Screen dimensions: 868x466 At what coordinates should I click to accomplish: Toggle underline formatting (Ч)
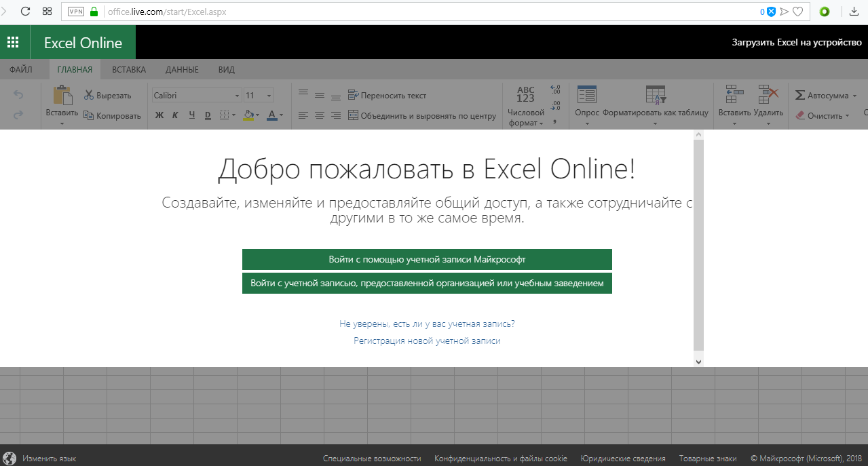tap(192, 115)
